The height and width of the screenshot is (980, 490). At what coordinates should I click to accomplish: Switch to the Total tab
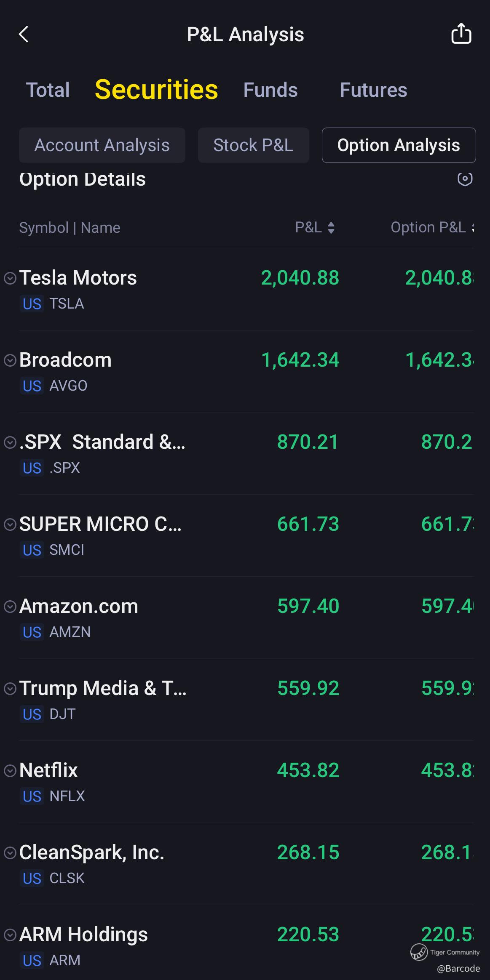pos(48,90)
